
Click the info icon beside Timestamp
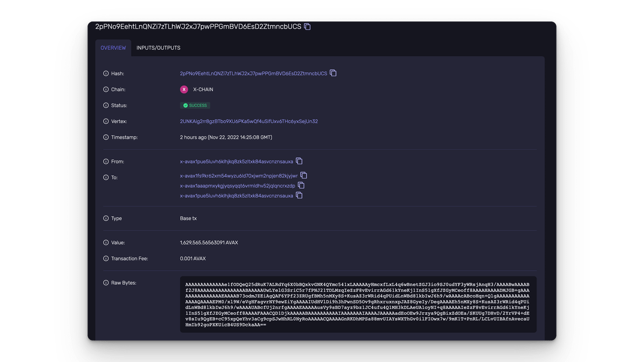click(x=106, y=137)
